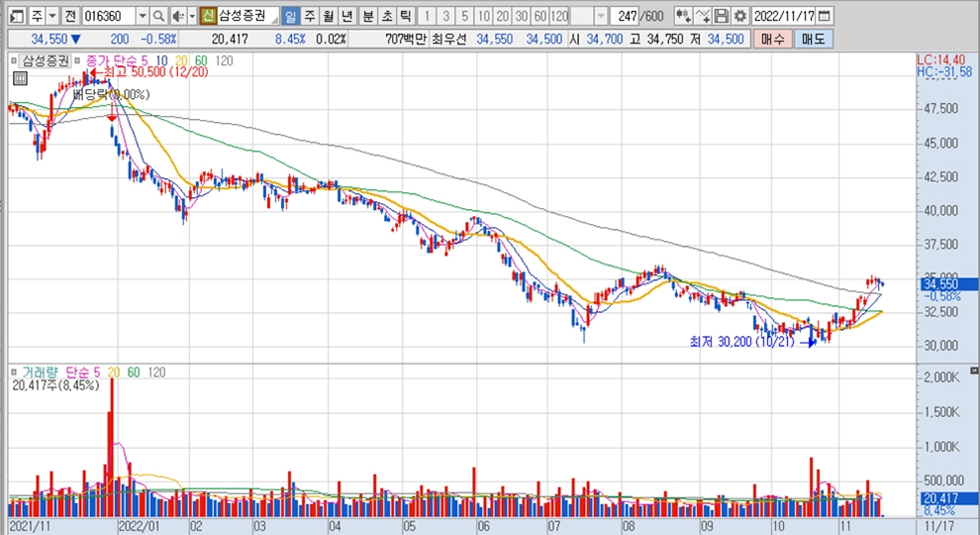Screen dimensions: 980x535
Task: Toggle the 분 minute chart button
Action: [x=368, y=16]
